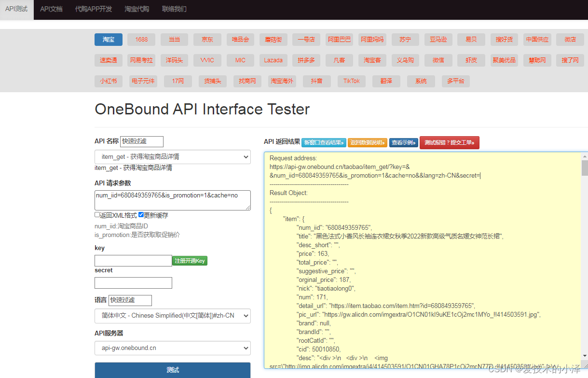Image resolution: width=588 pixels, height=378 pixels.
Task: Choose the 货捕头 platform
Action: pyautogui.click(x=213, y=81)
